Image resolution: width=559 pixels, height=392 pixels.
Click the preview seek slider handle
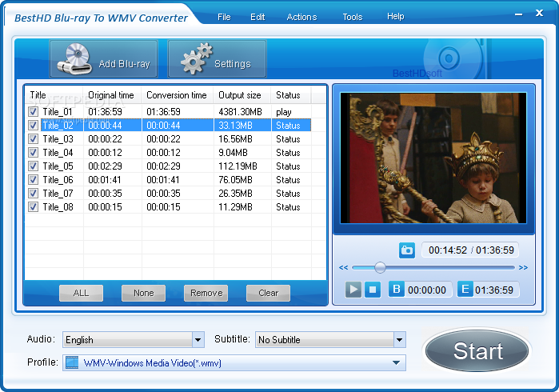[380, 267]
